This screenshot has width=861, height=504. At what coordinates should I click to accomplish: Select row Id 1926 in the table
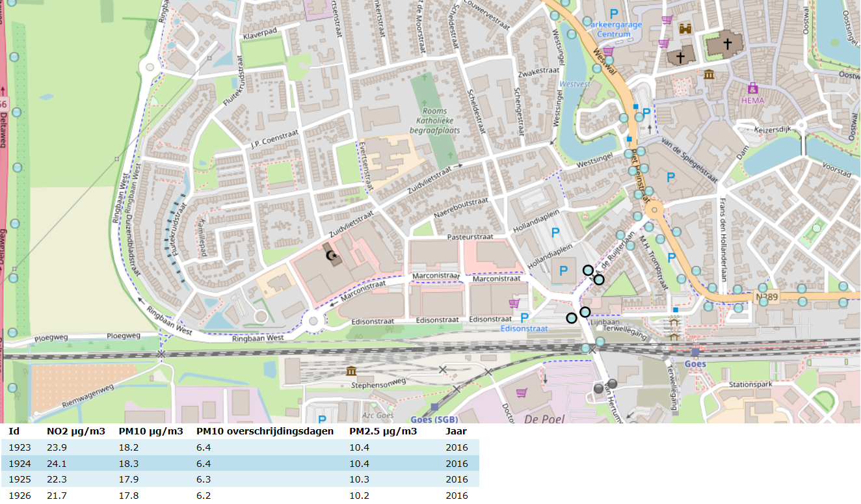(241, 495)
